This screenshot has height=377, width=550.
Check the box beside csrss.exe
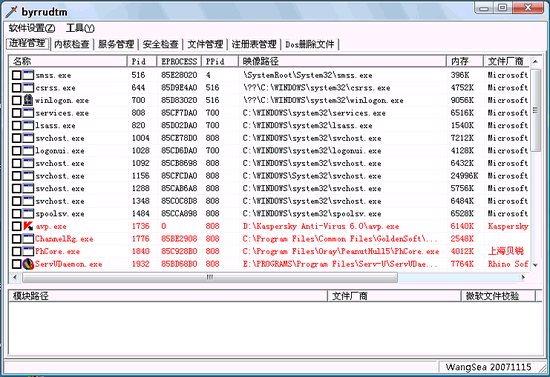tap(16, 88)
